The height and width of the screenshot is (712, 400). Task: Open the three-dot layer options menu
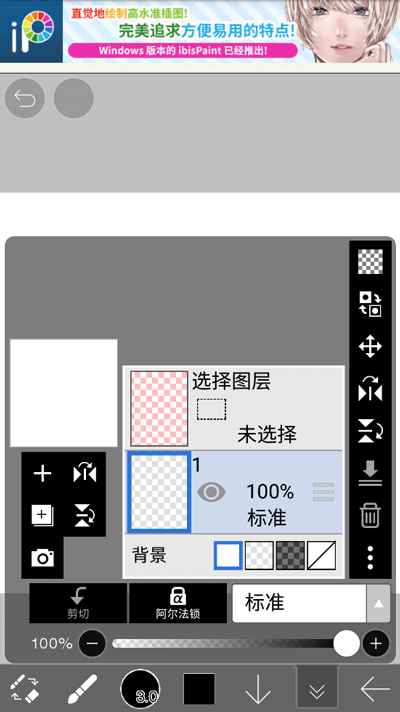[x=370, y=558]
